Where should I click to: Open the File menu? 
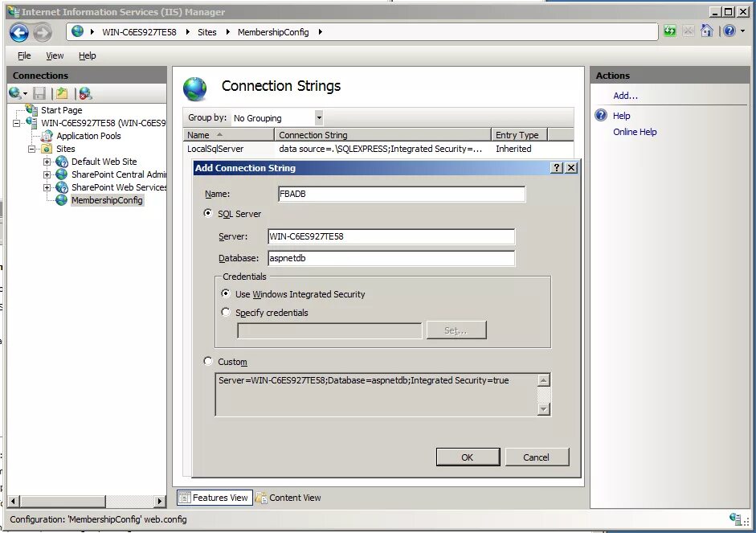tap(24, 55)
